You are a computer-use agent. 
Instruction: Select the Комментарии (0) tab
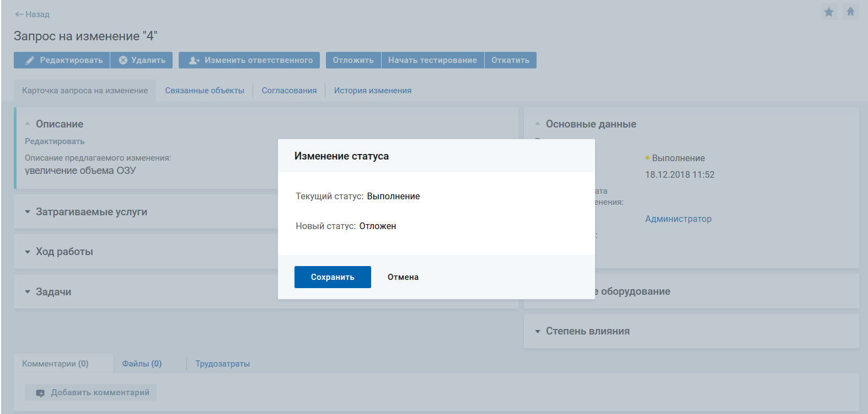(x=55, y=364)
